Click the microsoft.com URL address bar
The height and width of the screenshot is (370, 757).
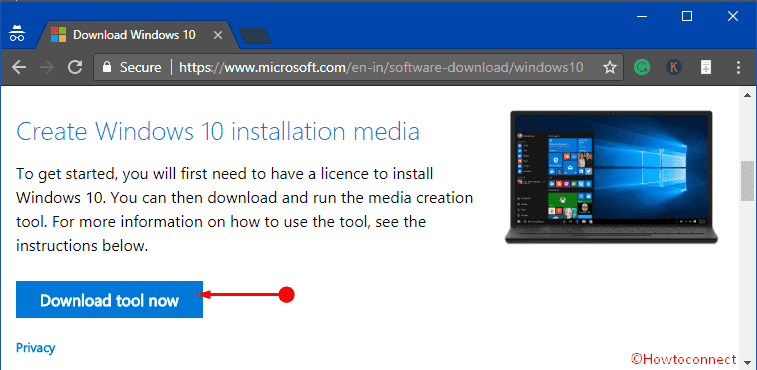tap(357, 67)
